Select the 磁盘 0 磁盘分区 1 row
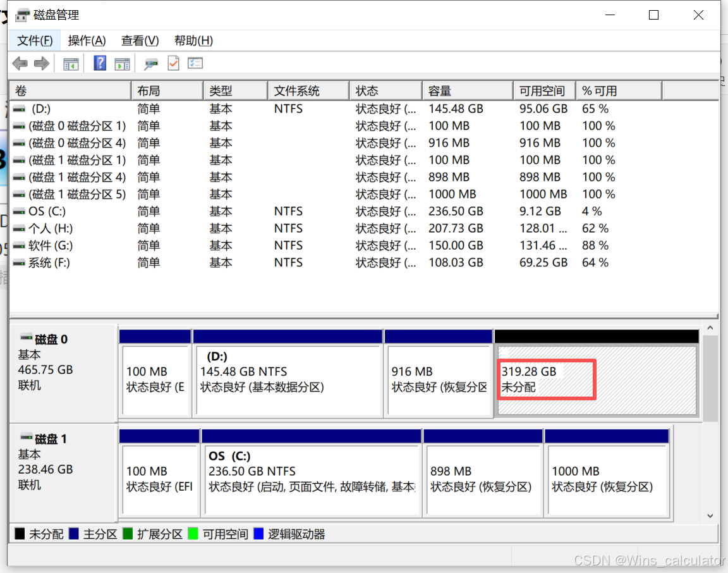Viewport: 728px width, 573px height. (x=364, y=126)
